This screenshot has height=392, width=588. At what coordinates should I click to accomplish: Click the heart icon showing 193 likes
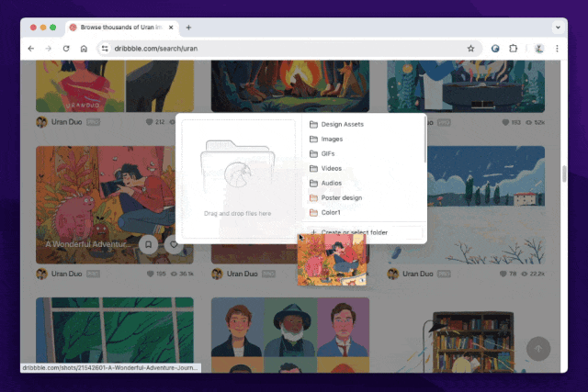click(x=505, y=122)
